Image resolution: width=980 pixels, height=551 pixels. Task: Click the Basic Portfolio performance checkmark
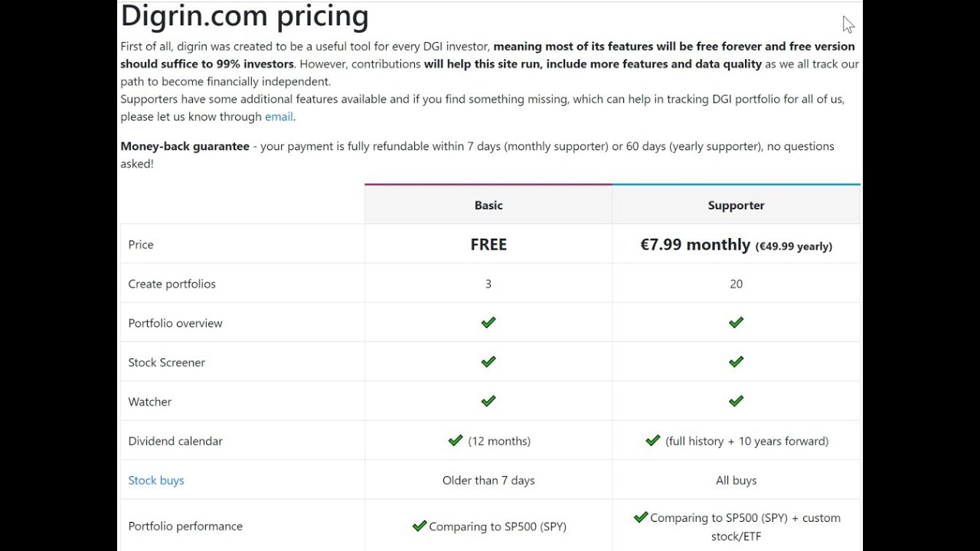click(420, 526)
